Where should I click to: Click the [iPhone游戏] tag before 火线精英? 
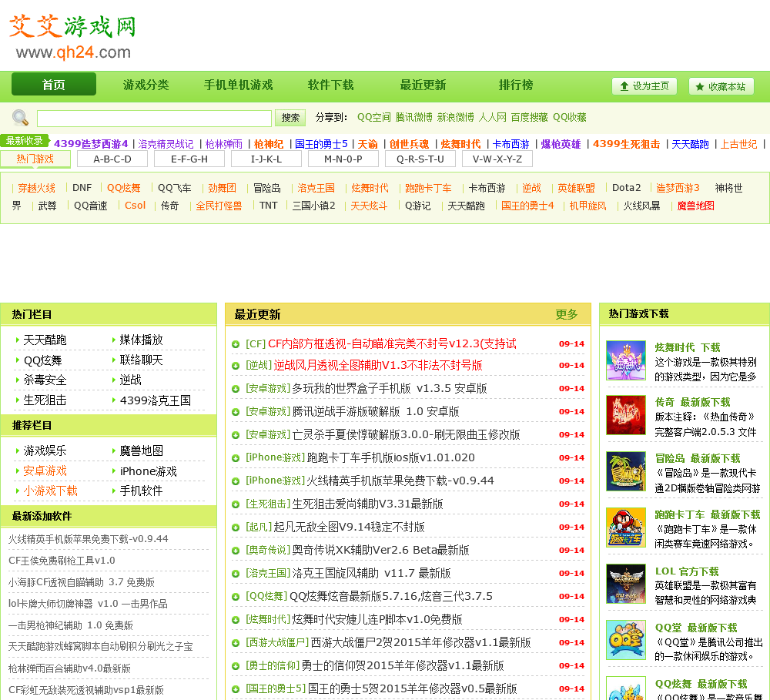pyautogui.click(x=276, y=481)
